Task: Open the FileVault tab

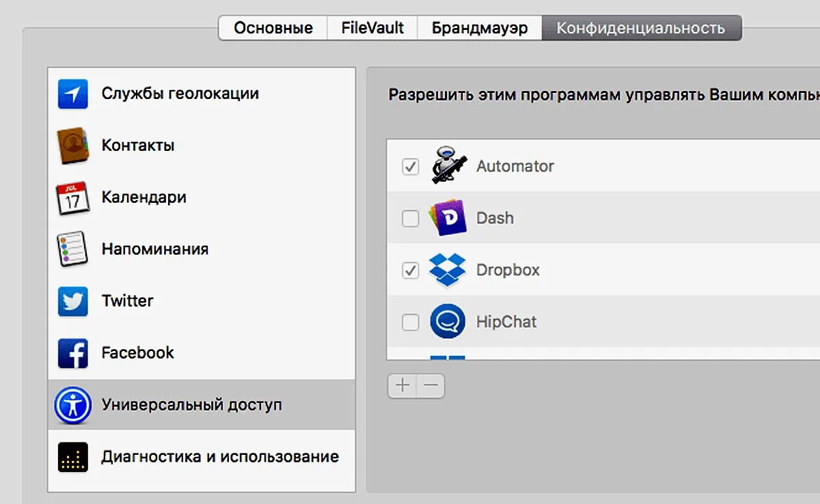Action: pos(372,28)
